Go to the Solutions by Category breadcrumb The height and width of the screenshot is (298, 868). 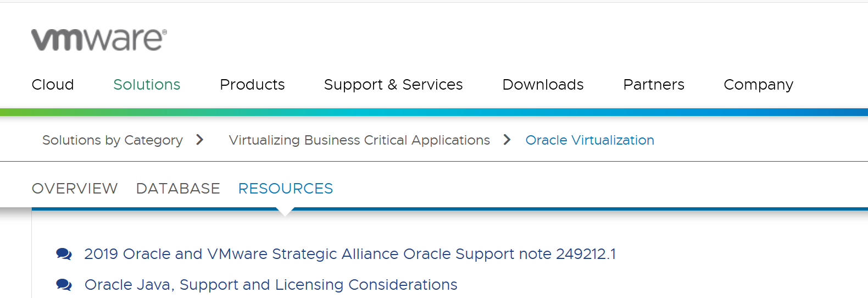pyautogui.click(x=113, y=140)
